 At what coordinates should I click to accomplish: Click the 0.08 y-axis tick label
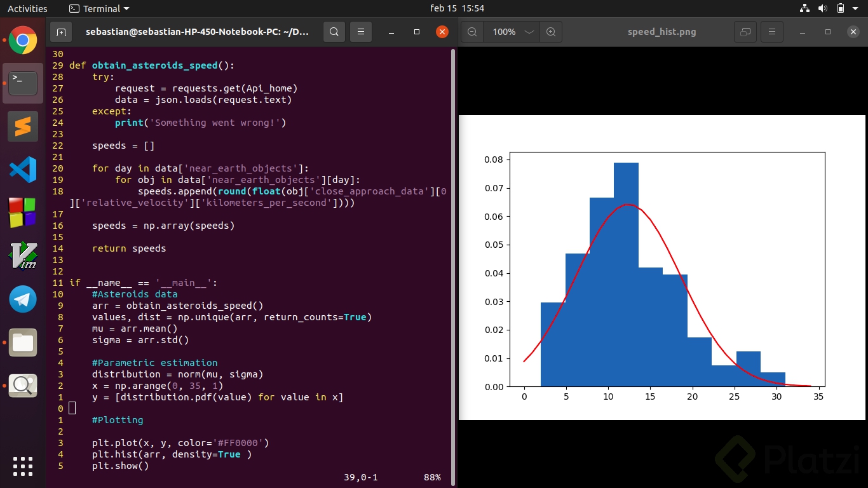(x=494, y=159)
